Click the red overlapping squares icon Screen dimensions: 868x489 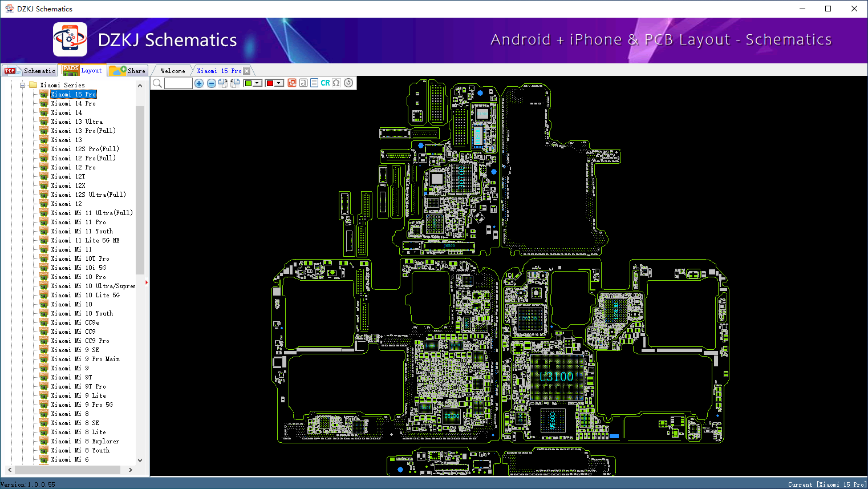292,83
